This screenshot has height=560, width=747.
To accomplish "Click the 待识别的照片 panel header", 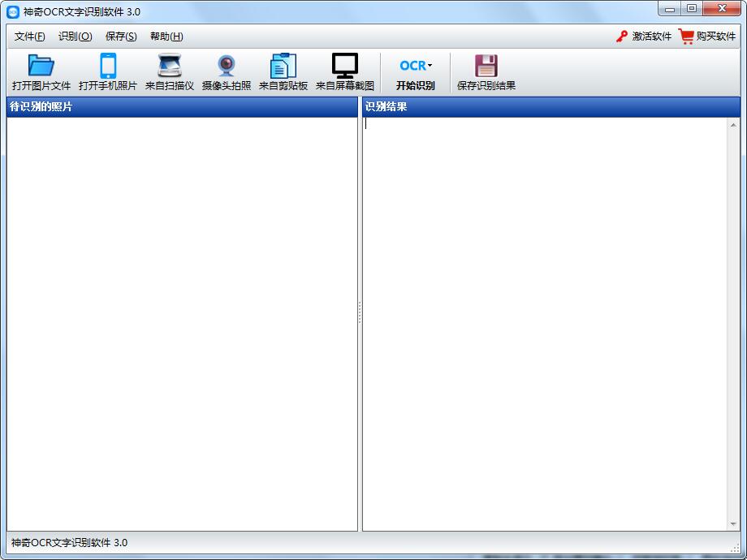I will pos(182,107).
